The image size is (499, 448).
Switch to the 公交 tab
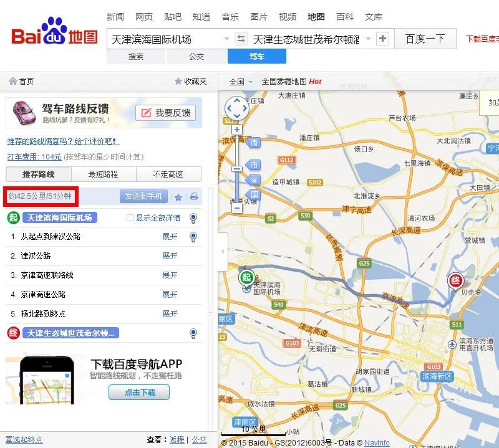click(197, 56)
